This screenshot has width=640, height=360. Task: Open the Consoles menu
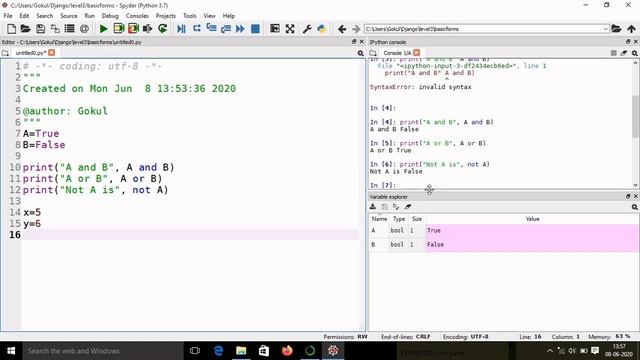pyautogui.click(x=137, y=16)
